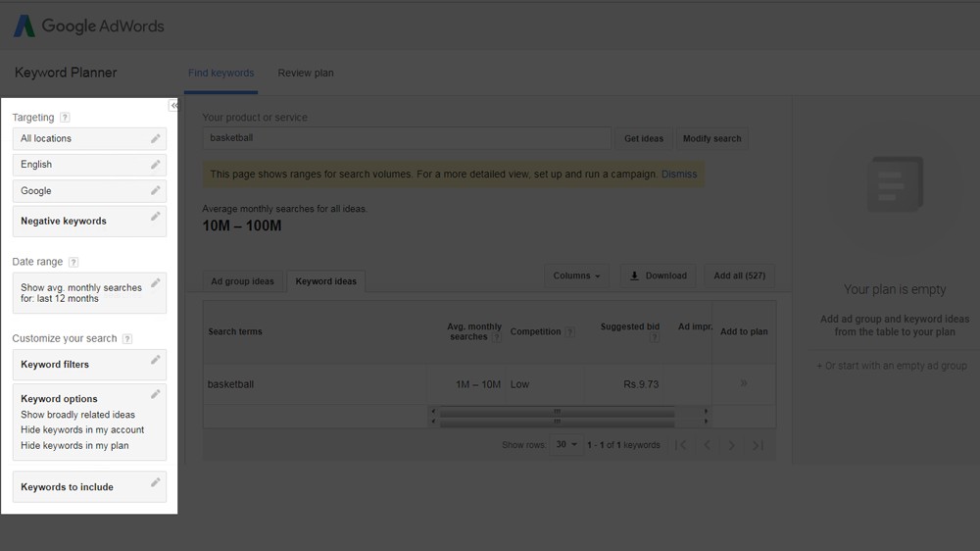Add basketball keyword to plan arrows
Screen dimensions: 980x551
(744, 383)
